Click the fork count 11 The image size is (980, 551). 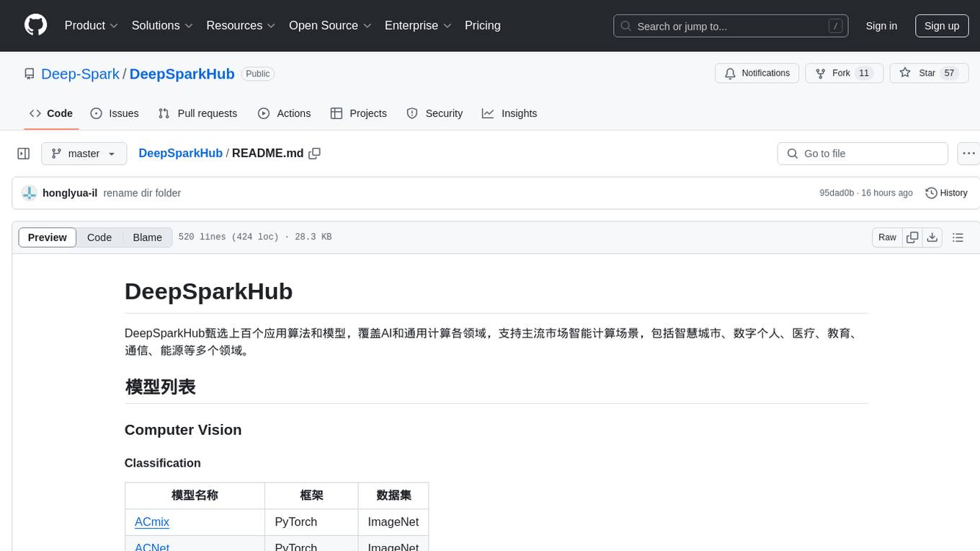point(864,74)
